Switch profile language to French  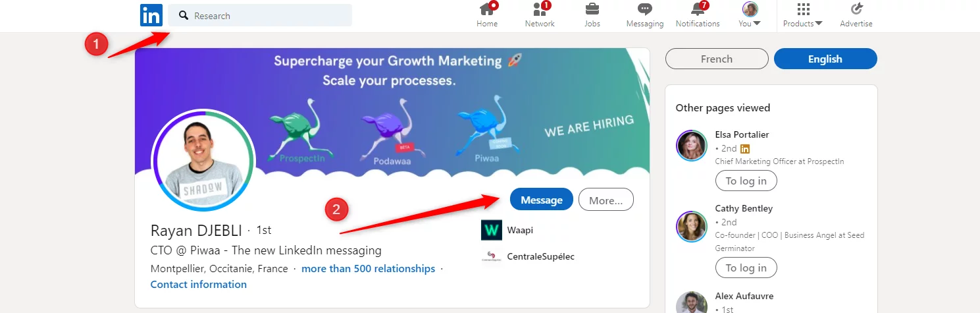tap(717, 59)
